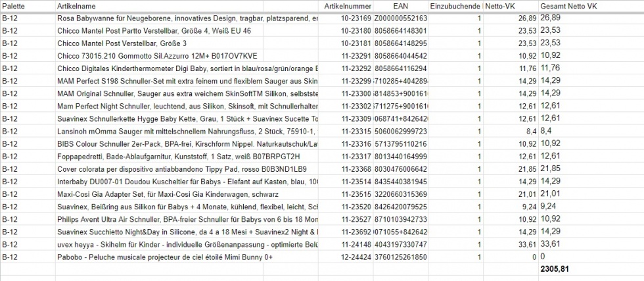Click the Lansinoh mOmma Sauger cell
Viewport: 644px width, 281px height.
(x=187, y=131)
